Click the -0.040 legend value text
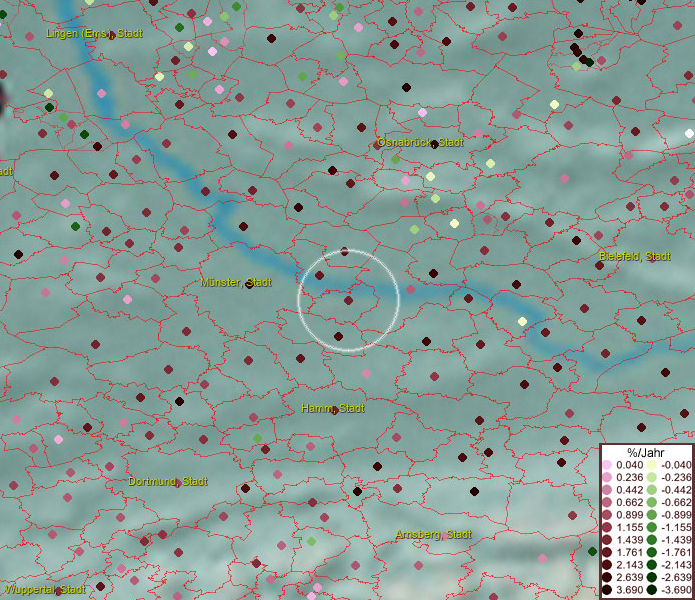695x600 pixels. 676,465
